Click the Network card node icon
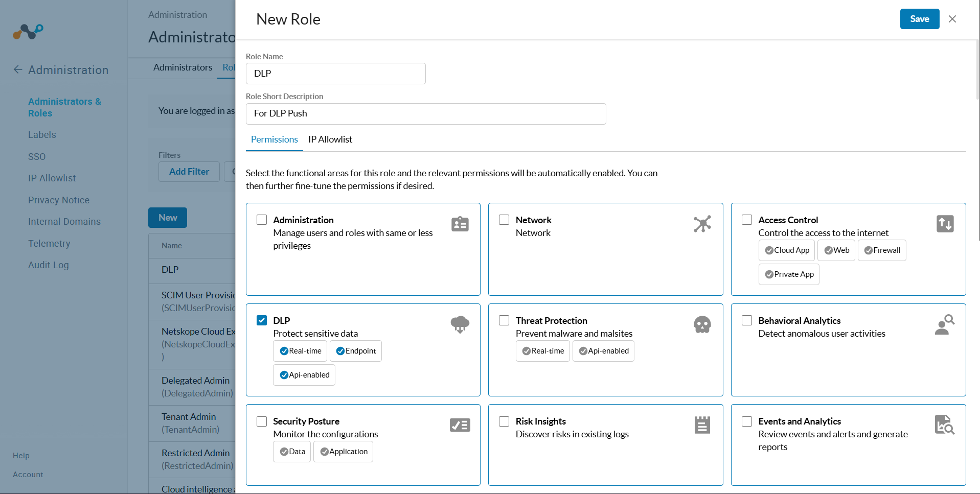 point(702,224)
